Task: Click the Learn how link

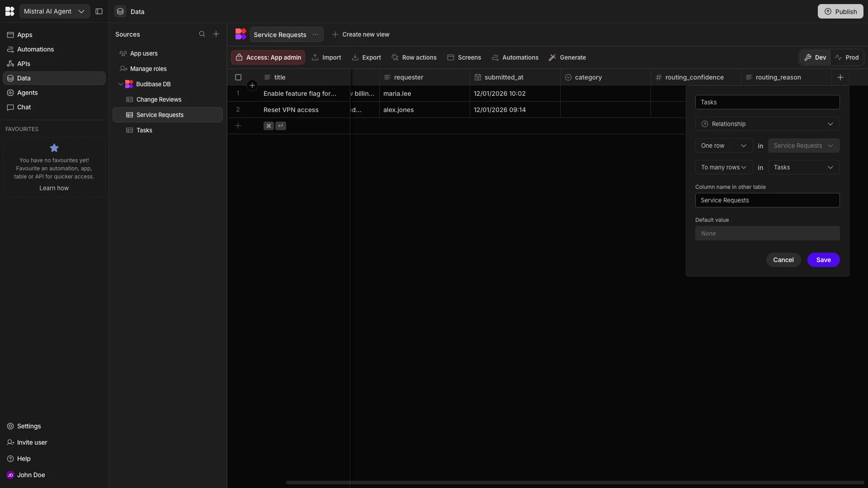Action: [54, 188]
